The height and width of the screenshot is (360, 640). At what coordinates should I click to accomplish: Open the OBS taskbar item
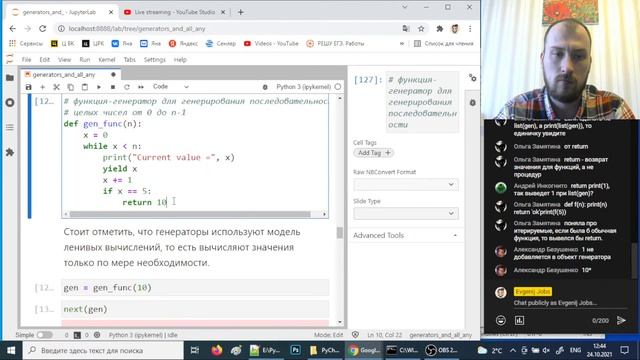point(442,350)
